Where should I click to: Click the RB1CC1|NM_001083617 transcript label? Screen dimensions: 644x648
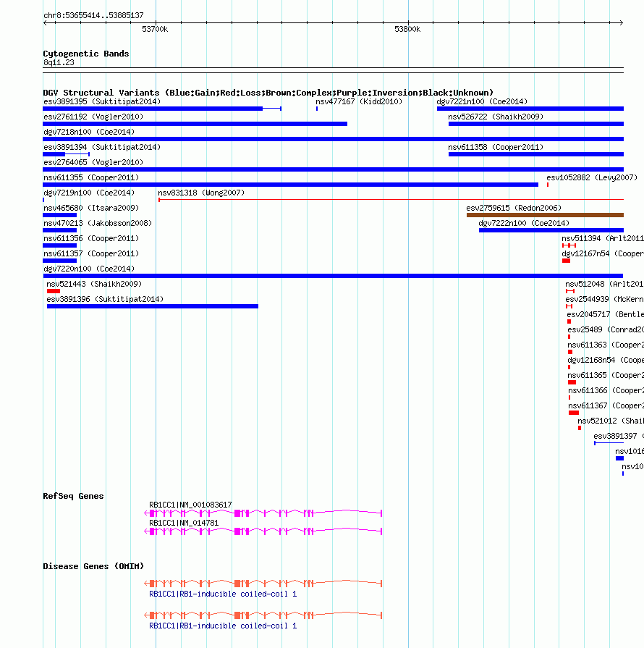[190, 505]
